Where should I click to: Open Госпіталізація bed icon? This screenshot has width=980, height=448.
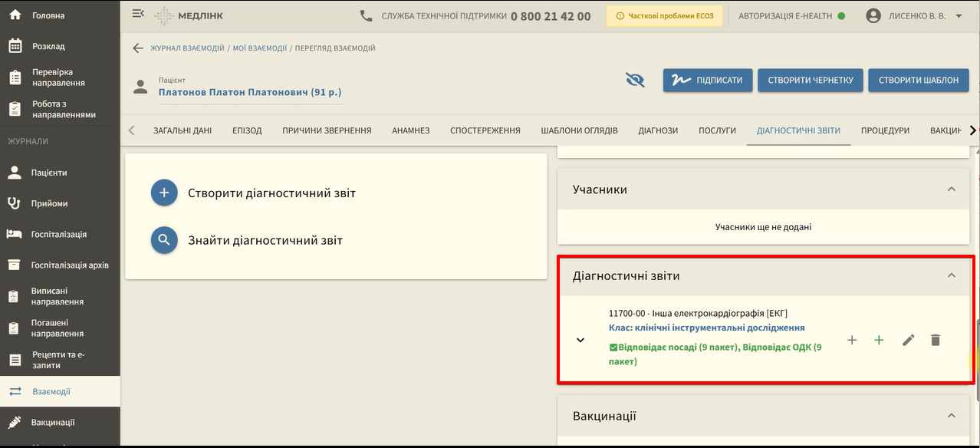tap(15, 234)
